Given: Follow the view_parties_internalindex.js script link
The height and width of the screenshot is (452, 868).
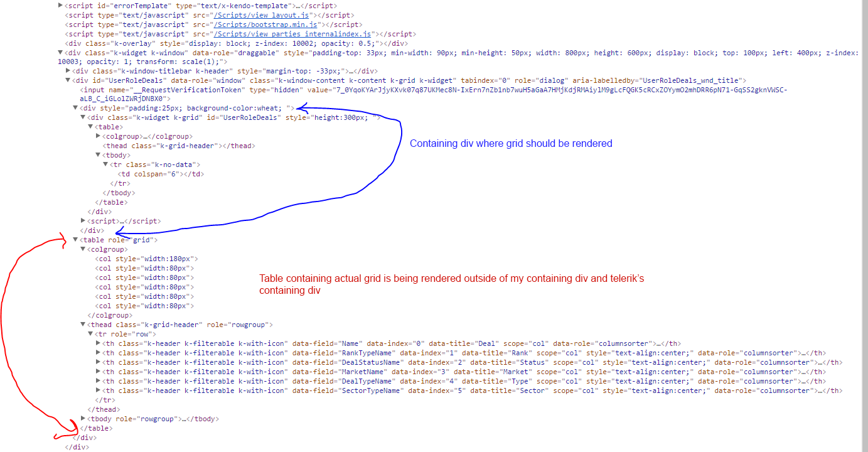Looking at the screenshot, I should (292, 33).
